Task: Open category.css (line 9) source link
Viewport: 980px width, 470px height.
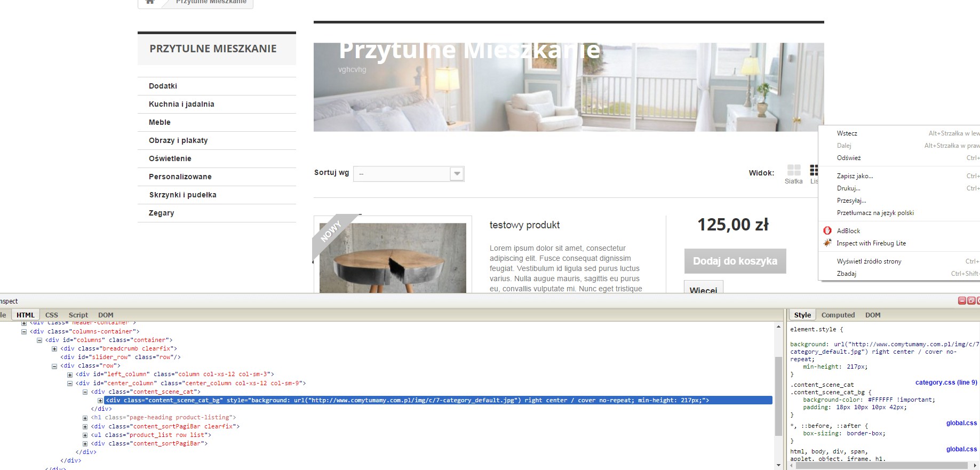Action: 946,383
